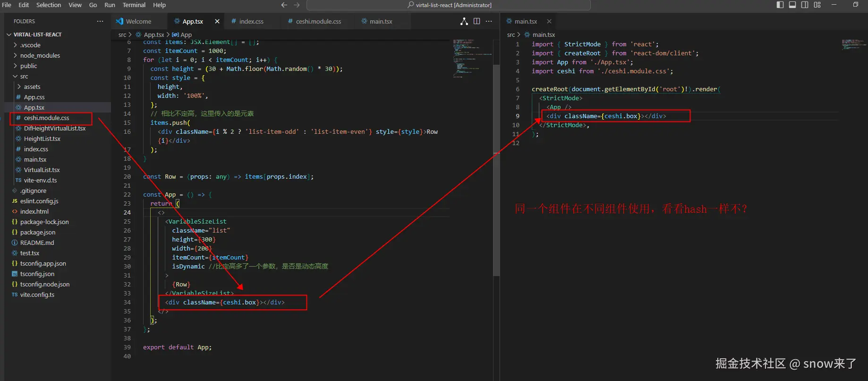The image size is (868, 381).
Task: Open the FOLDERS panel more actions menu
Action: pyautogui.click(x=100, y=21)
